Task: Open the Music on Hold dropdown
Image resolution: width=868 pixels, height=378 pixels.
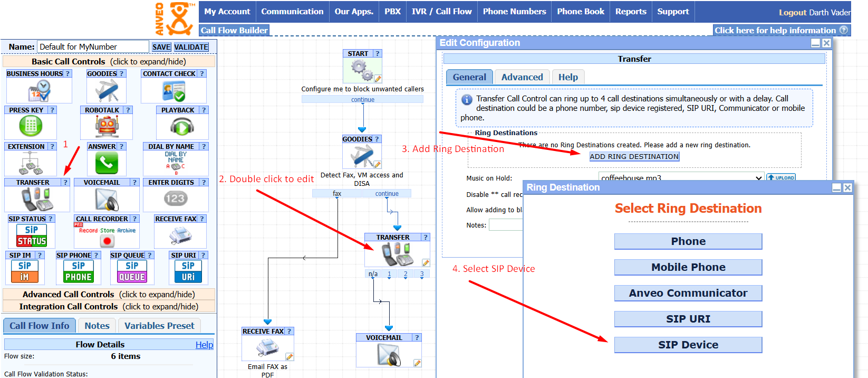Action: click(681, 178)
